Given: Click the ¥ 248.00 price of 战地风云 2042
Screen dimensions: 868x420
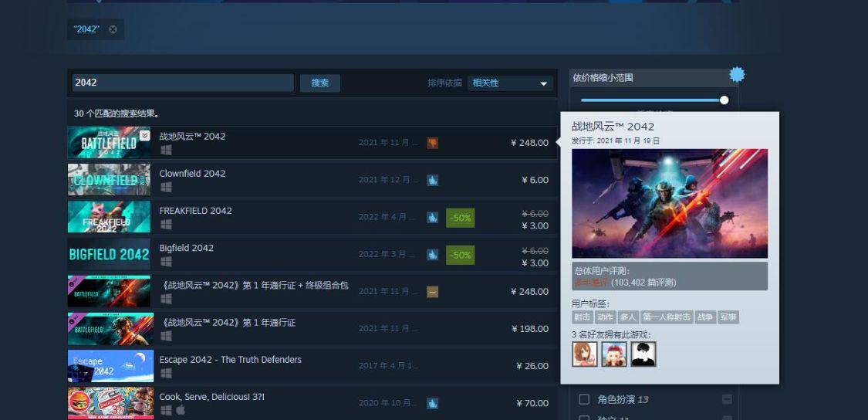Looking at the screenshot, I should (x=529, y=143).
